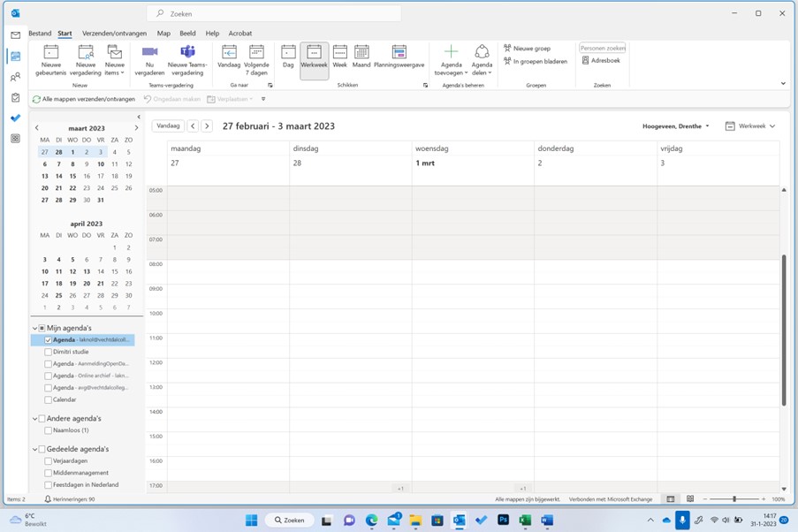The height and width of the screenshot is (532, 798).
Task: Enable Feestdagen in Nederland calendar
Action: point(48,485)
